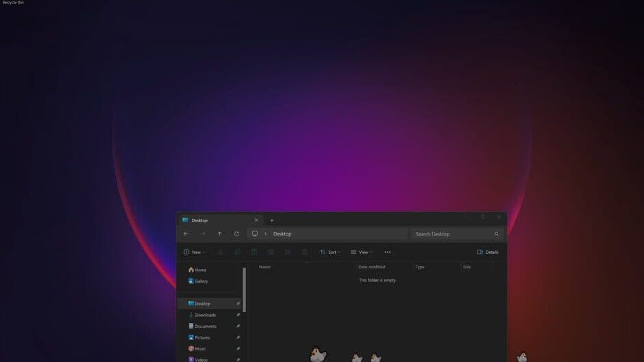Toggle the Details pane

(488, 252)
